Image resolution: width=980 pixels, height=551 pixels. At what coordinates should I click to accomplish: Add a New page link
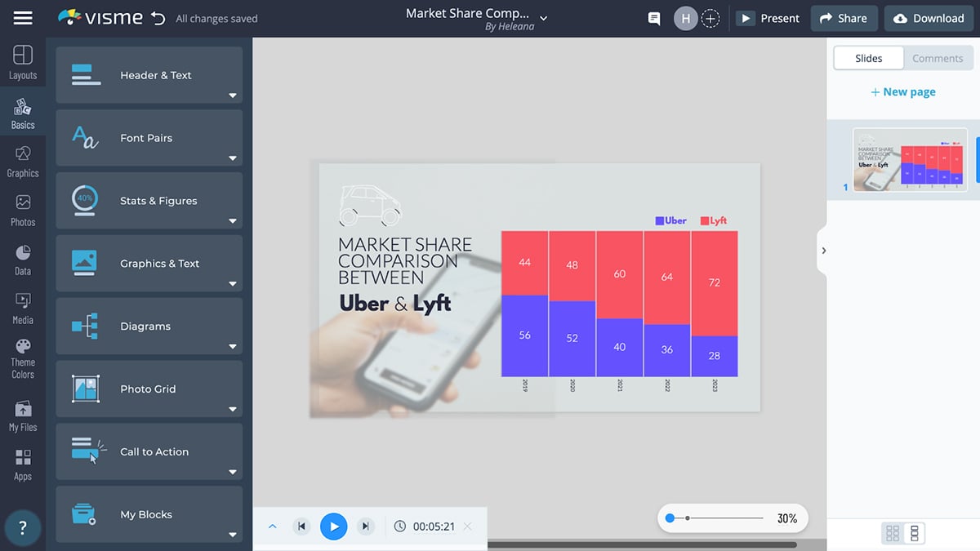pos(903,92)
